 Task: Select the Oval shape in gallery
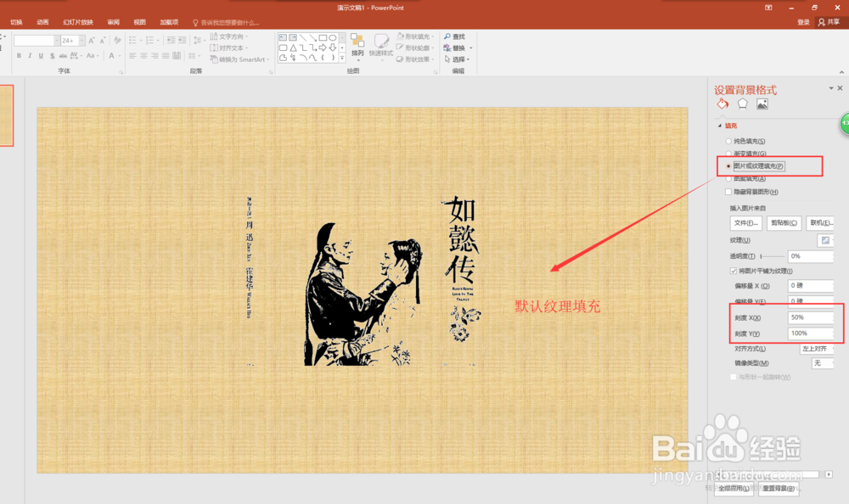(x=333, y=38)
